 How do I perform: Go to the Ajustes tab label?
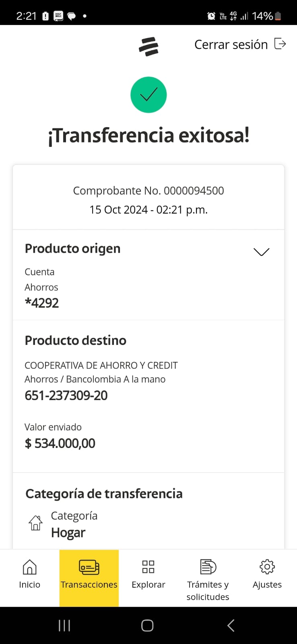(x=267, y=584)
